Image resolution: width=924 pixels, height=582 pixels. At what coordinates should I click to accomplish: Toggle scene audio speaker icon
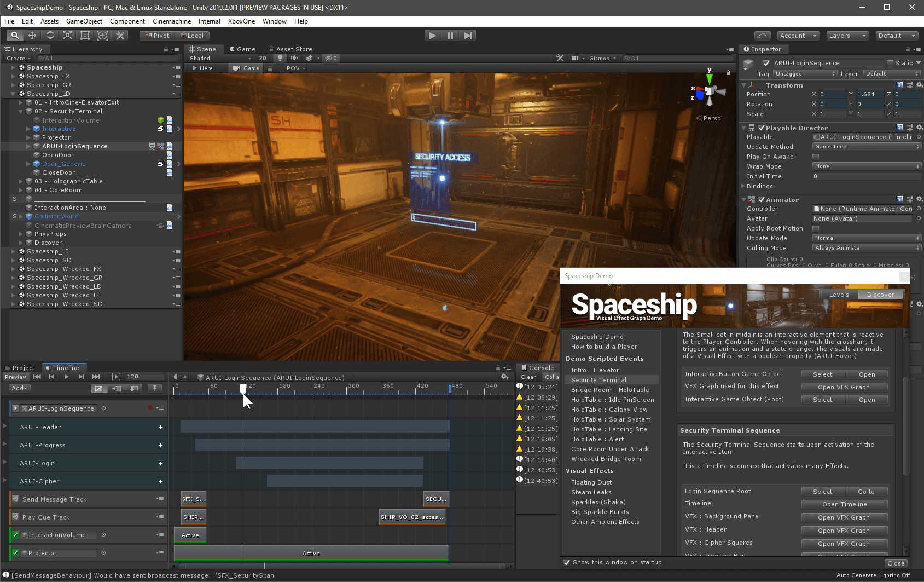tap(294, 58)
